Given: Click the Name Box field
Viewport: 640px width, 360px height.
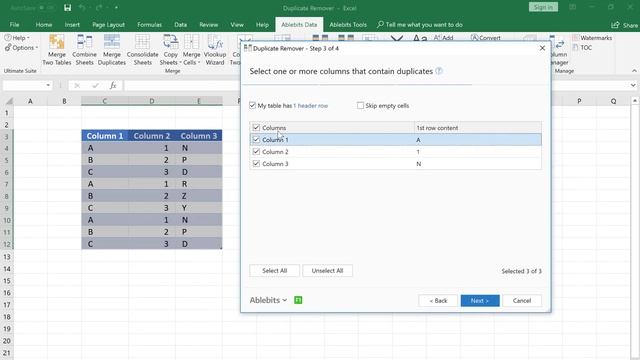Looking at the screenshot, I should click(23, 85).
